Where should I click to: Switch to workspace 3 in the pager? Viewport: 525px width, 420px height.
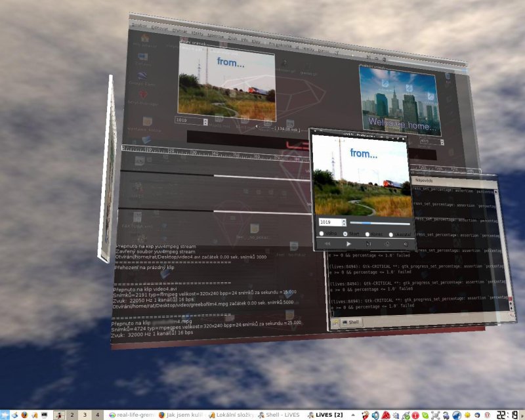(x=85, y=415)
